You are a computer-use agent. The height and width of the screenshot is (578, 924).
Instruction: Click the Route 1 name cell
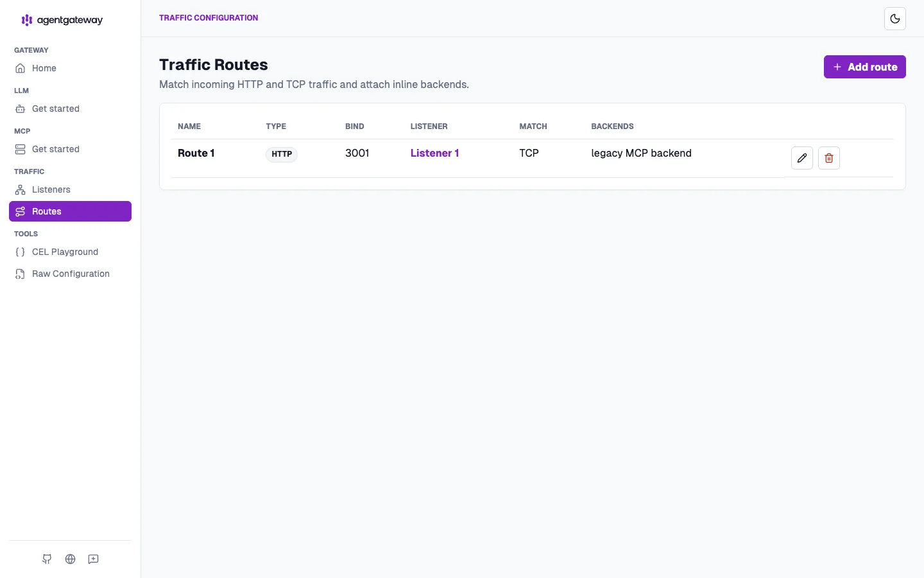[x=196, y=153]
